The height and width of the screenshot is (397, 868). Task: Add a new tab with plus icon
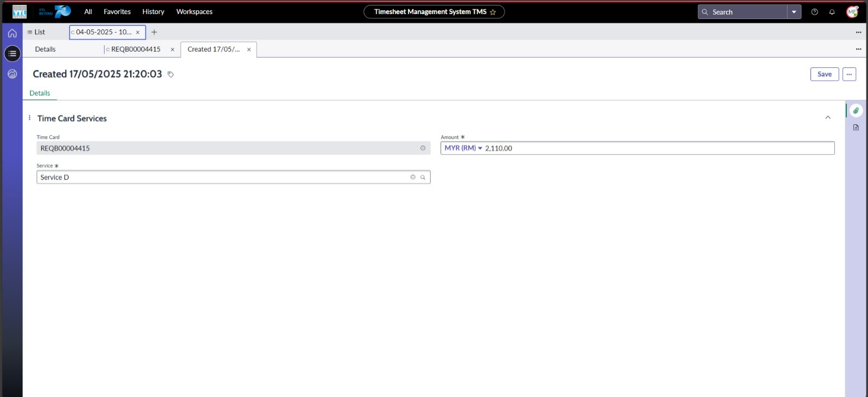coord(154,32)
